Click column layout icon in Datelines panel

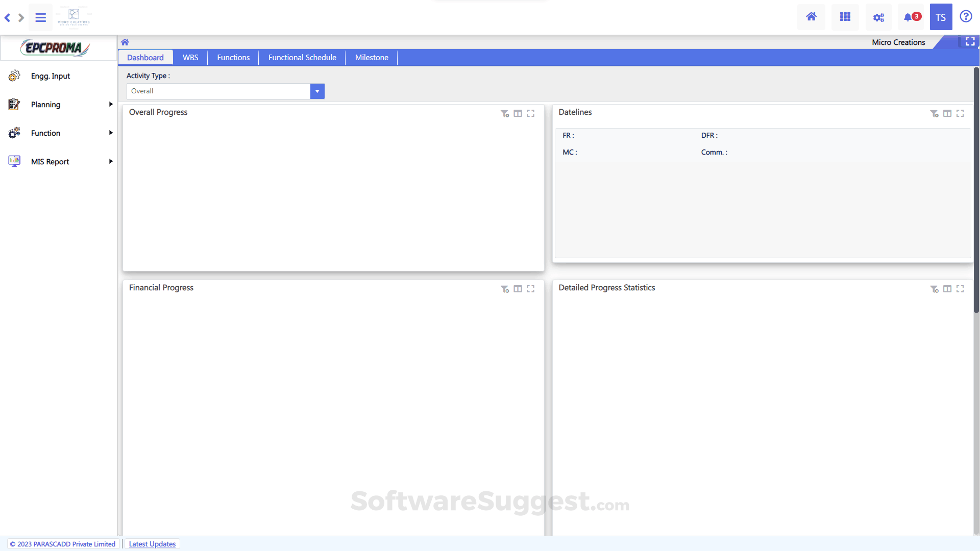click(x=947, y=113)
